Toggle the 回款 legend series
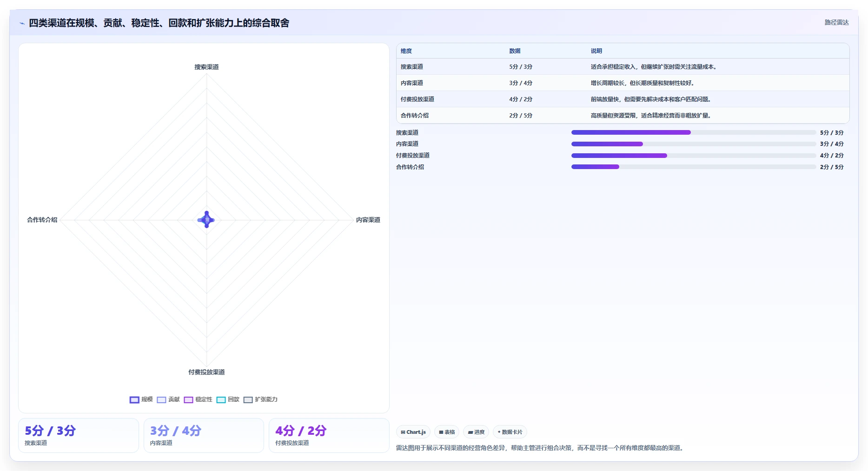Viewport: 868px width, 471px height. point(228,399)
